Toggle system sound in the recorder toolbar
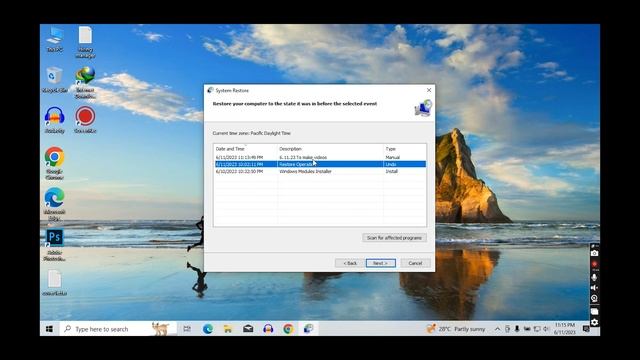This screenshot has height=360, width=640. pyautogui.click(x=594, y=288)
